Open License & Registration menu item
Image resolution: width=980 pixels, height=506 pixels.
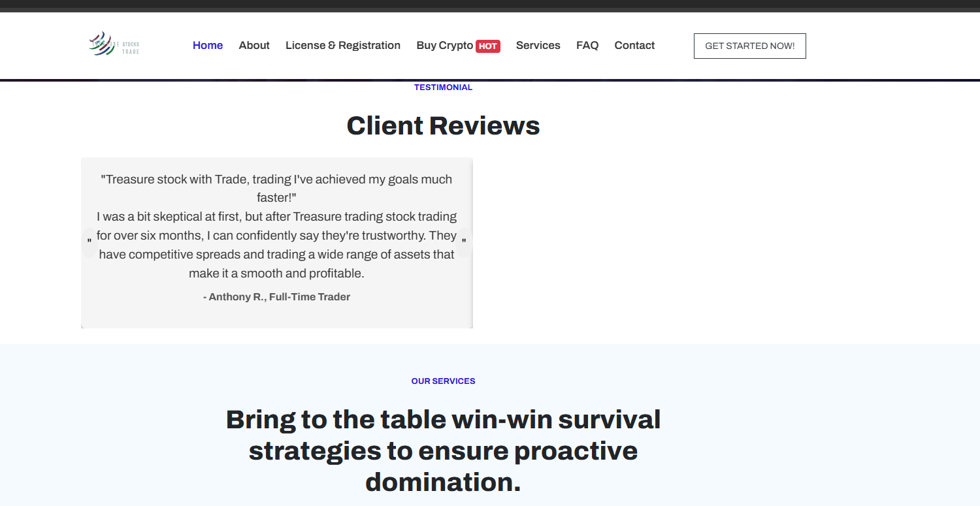343,46
